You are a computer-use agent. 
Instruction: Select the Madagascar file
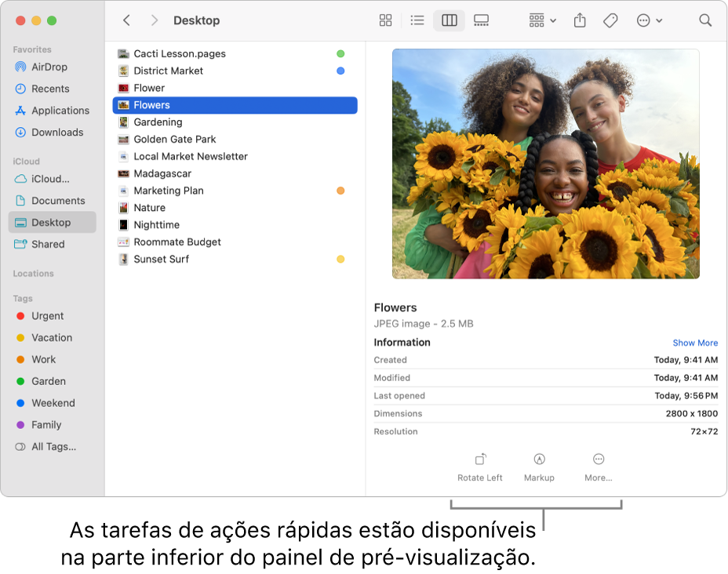pos(235,174)
